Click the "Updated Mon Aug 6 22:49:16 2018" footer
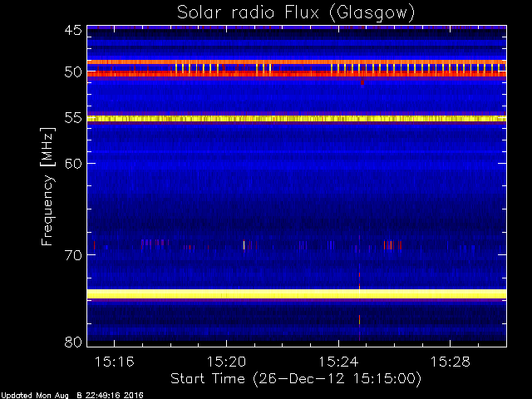Image resolution: width=532 pixels, height=399 pixels. tap(72, 396)
